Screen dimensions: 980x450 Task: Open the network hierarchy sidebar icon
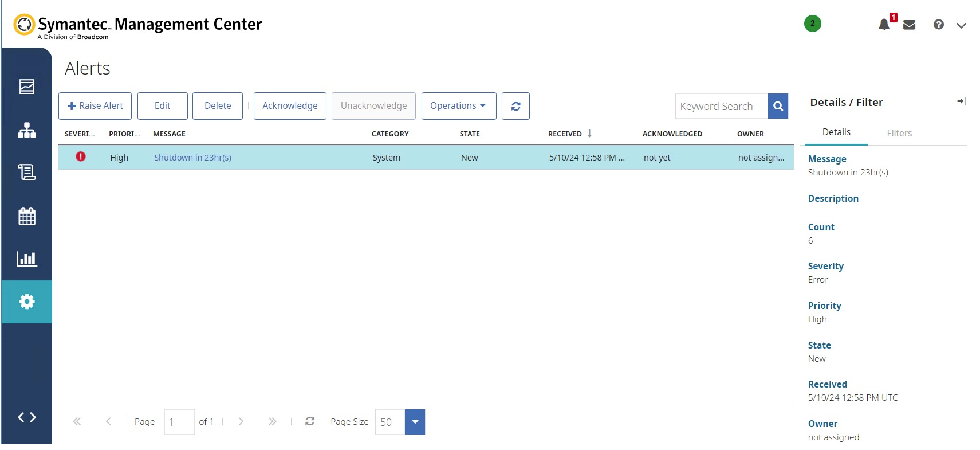pos(27,131)
